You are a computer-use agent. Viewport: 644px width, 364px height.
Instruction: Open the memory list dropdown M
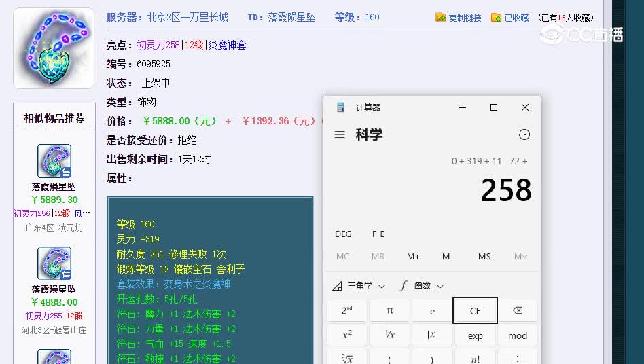pyautogui.click(x=520, y=257)
